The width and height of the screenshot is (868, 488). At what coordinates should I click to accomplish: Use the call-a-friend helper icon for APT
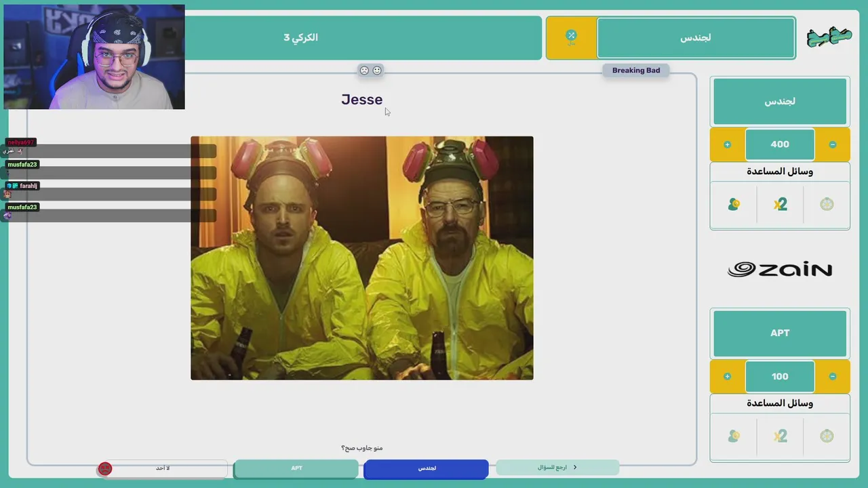coord(734,436)
